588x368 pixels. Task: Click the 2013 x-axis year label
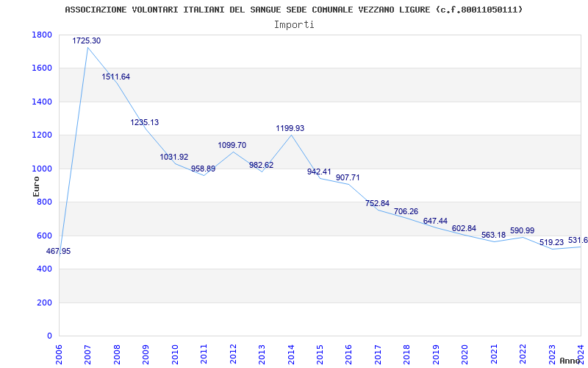262,354
